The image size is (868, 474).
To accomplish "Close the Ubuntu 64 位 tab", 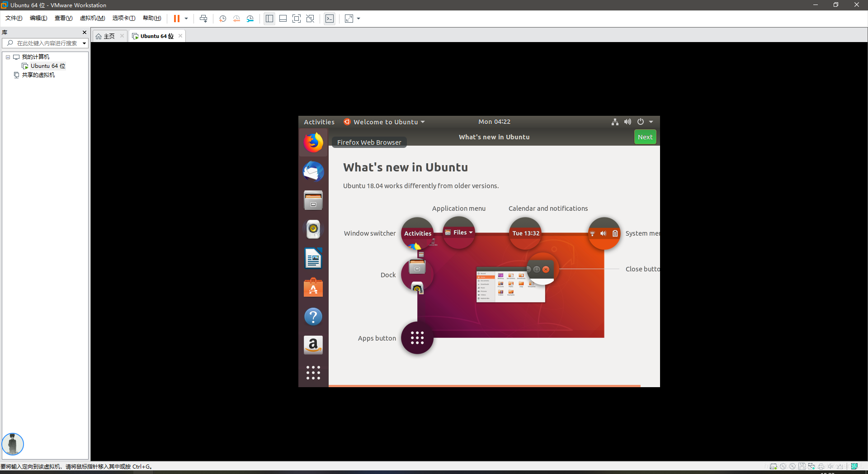I will 180,36.
